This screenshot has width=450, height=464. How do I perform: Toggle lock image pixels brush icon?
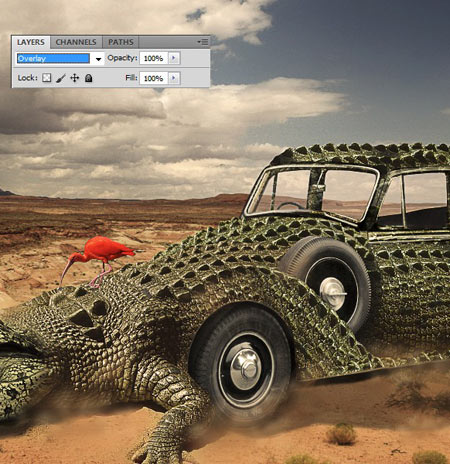tap(60, 78)
